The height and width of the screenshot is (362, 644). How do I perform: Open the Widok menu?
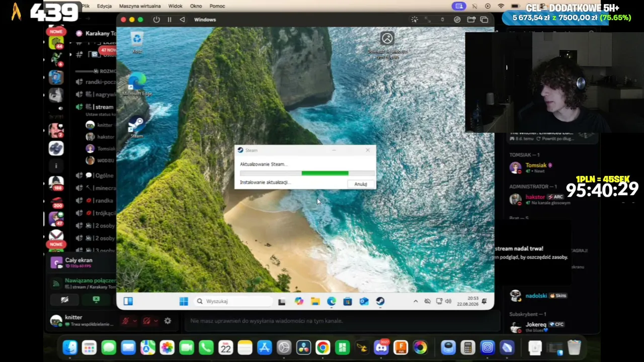[175, 6]
